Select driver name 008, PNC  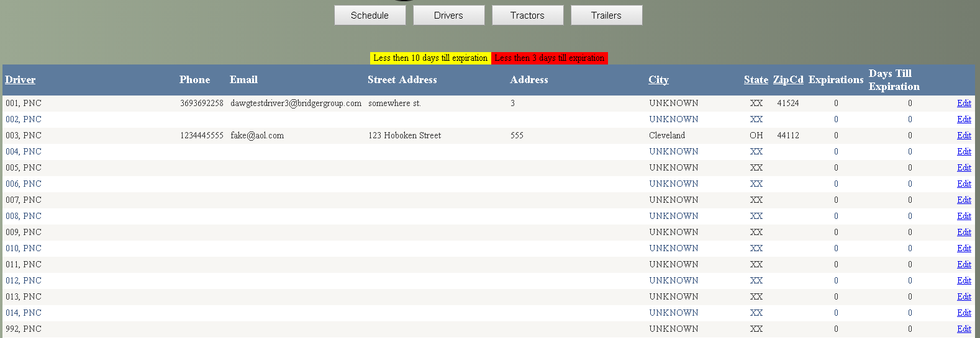coord(24,216)
